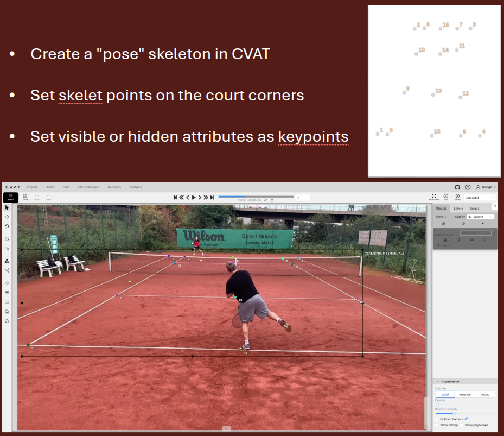This screenshot has width=504, height=436.
Task: Collapse the Appearance section
Action: (x=438, y=381)
